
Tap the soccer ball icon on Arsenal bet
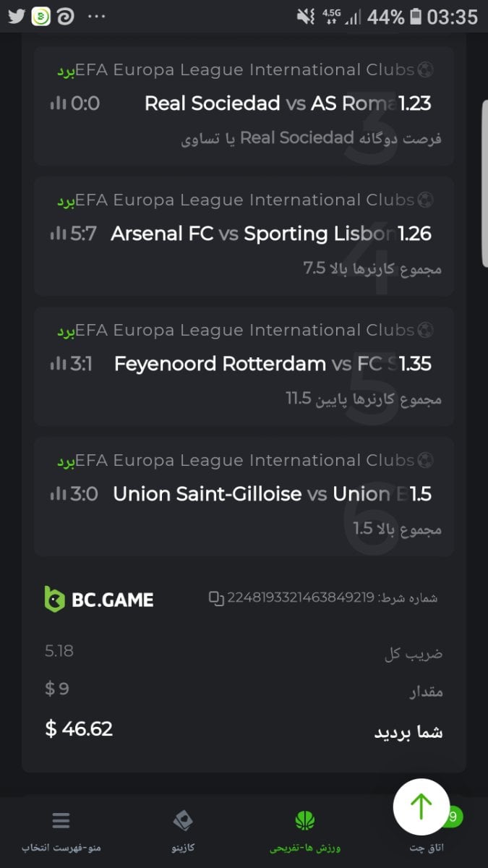pos(426,200)
